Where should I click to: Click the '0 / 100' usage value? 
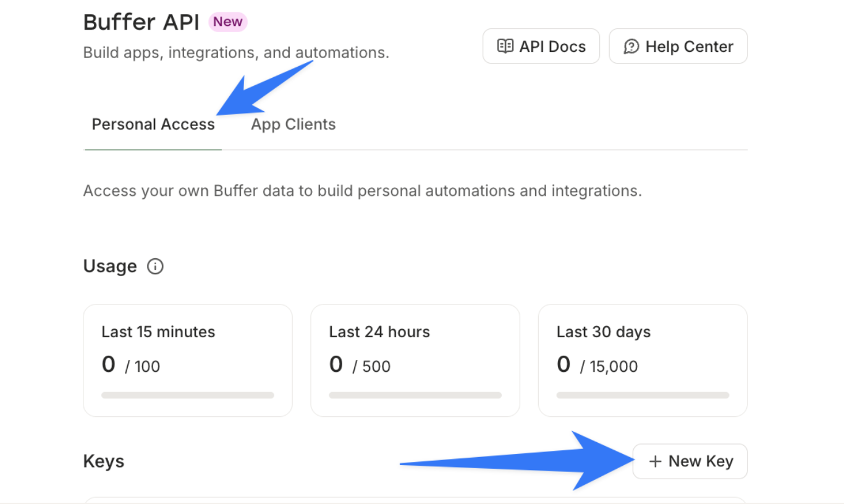tap(131, 365)
